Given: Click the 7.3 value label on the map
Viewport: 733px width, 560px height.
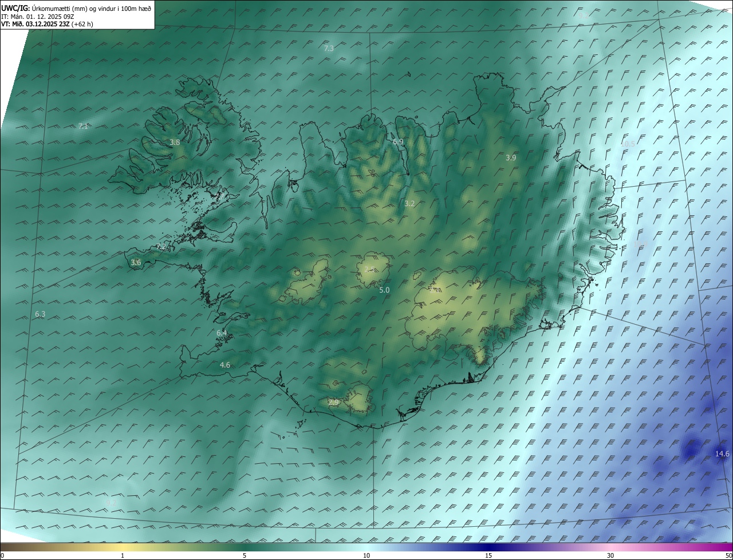Looking at the screenshot, I should click(329, 49).
